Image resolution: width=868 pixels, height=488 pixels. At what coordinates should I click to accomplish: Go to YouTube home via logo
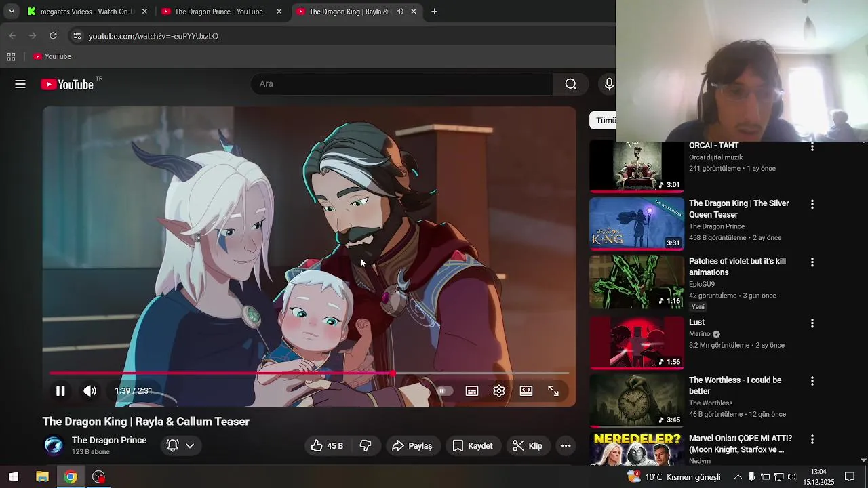(66, 84)
